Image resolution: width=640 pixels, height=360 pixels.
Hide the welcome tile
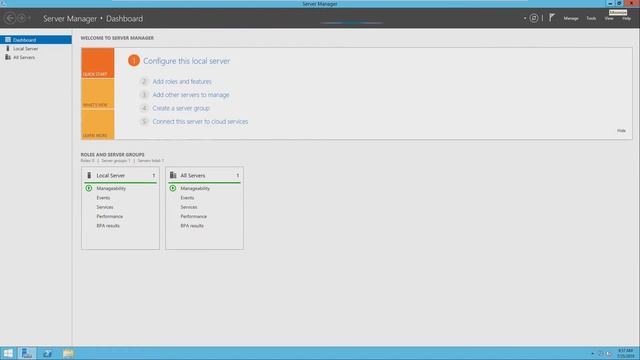pyautogui.click(x=621, y=131)
